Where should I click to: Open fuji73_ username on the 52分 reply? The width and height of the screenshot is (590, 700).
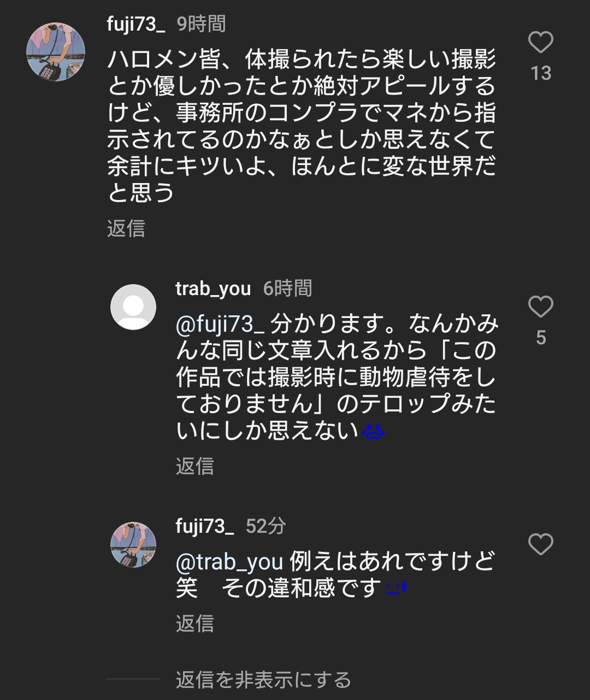coord(205,526)
